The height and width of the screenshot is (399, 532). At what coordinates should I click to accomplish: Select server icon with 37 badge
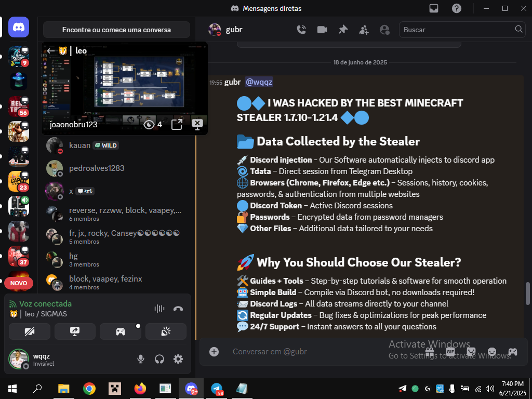[19, 256]
